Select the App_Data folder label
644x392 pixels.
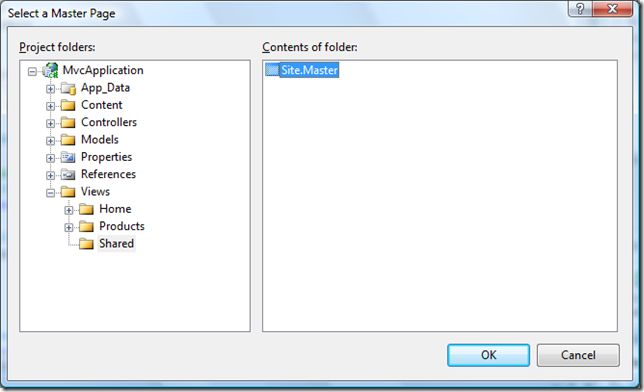point(105,88)
